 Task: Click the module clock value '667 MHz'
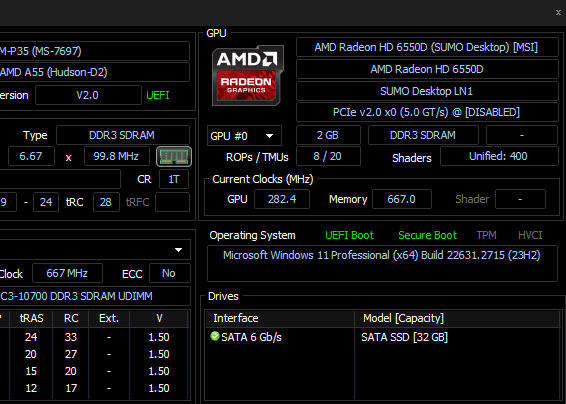67,273
